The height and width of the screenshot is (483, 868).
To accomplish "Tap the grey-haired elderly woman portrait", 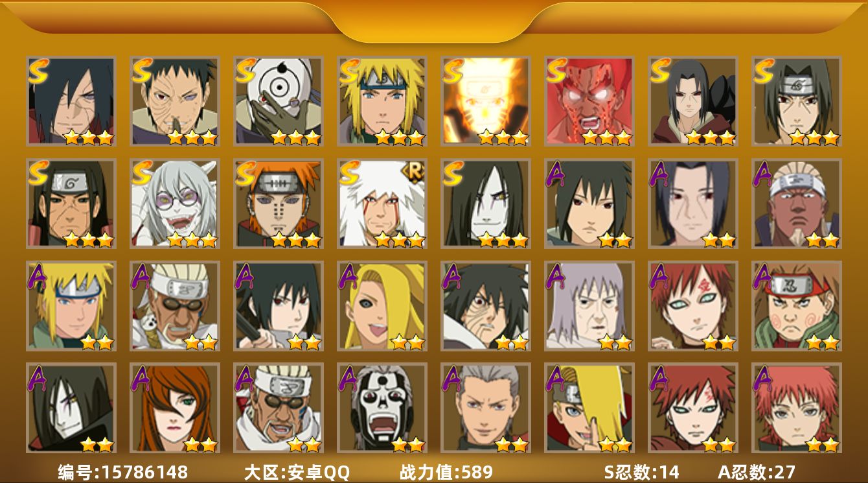I will [x=589, y=306].
